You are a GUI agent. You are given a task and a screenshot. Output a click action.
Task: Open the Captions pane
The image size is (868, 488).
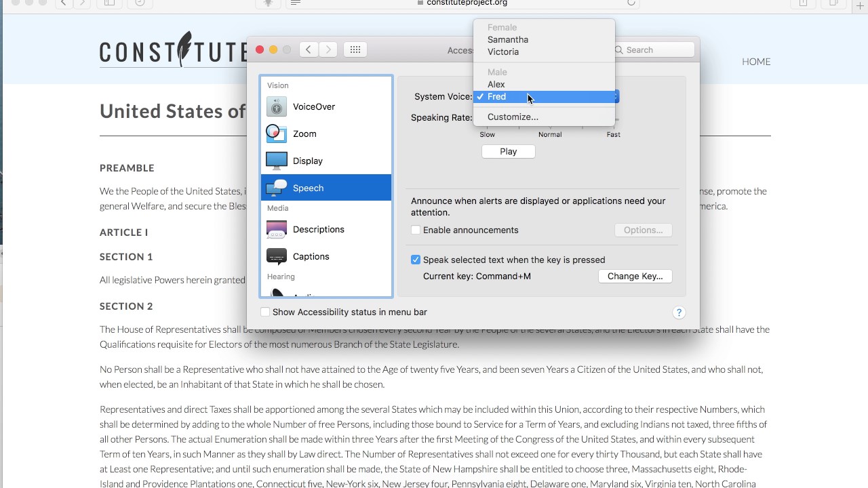pos(326,256)
